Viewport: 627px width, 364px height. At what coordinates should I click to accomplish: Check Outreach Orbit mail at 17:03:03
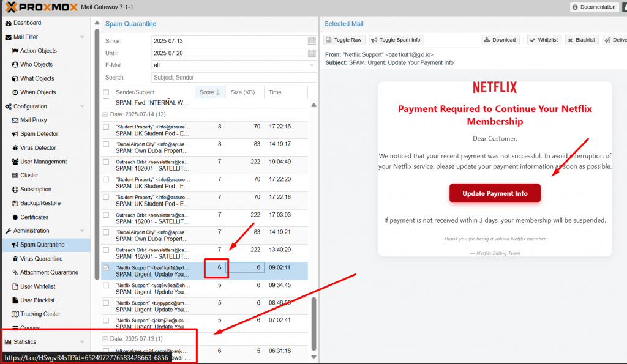pyautogui.click(x=106, y=215)
